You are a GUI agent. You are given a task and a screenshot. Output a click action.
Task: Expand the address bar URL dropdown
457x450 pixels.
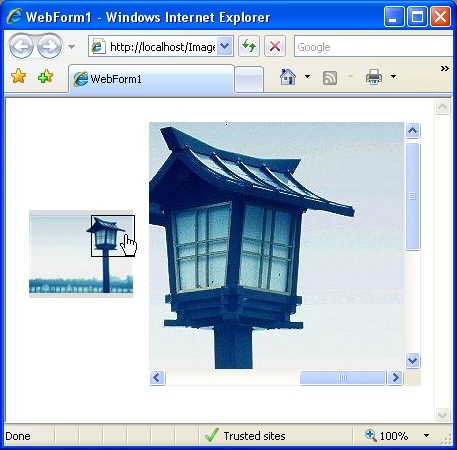[225, 46]
